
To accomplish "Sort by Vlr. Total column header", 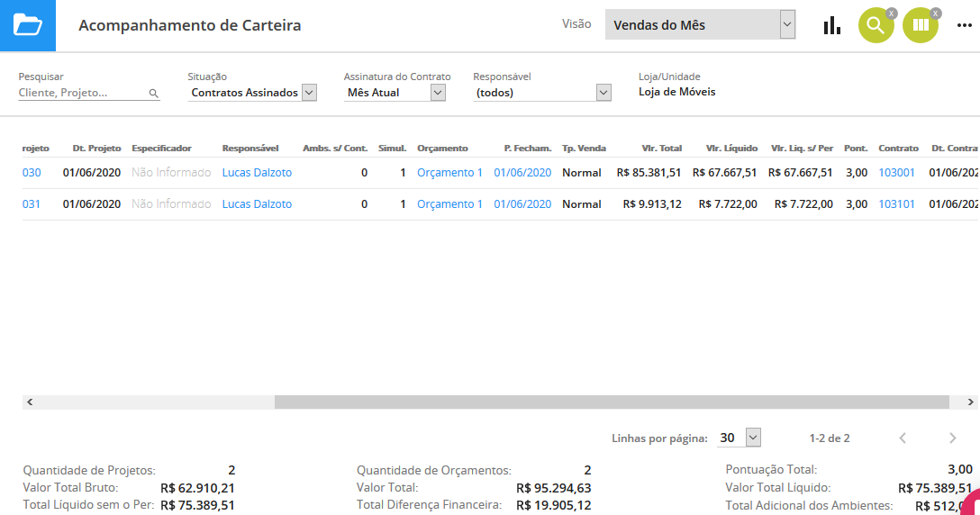I will click(x=661, y=148).
